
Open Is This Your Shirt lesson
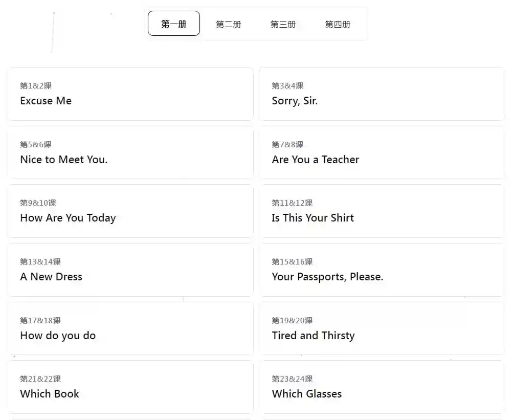point(382,211)
